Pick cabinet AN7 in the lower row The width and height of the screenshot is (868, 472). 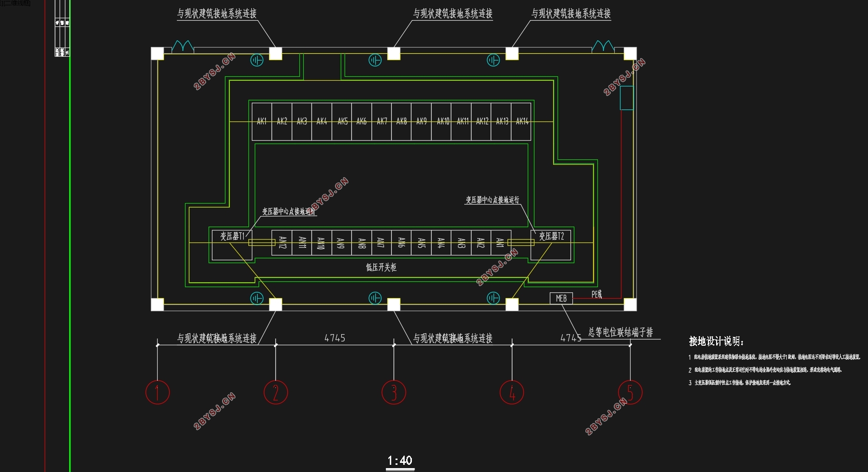coord(381,243)
